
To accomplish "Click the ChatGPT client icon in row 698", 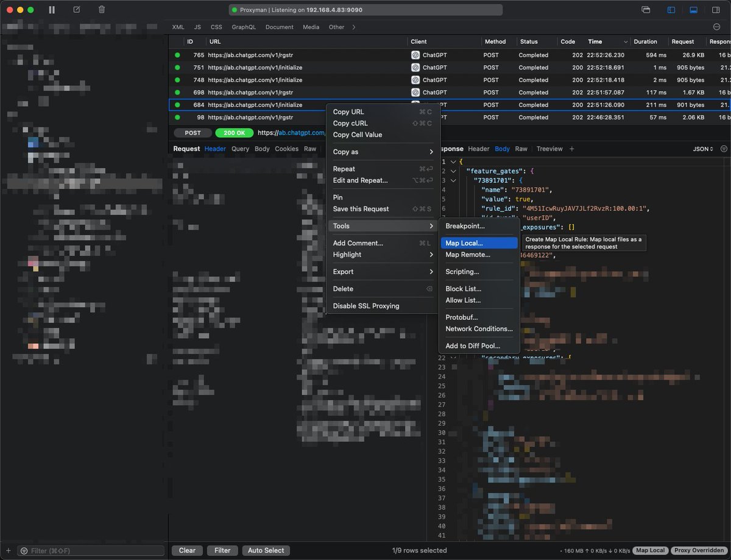I will 415,93.
